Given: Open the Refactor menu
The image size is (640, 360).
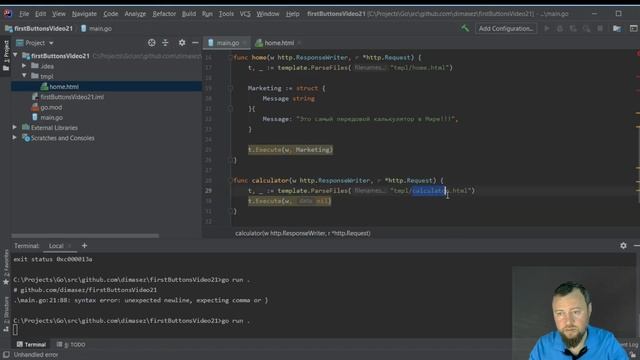Looking at the screenshot, I should click(x=164, y=14).
